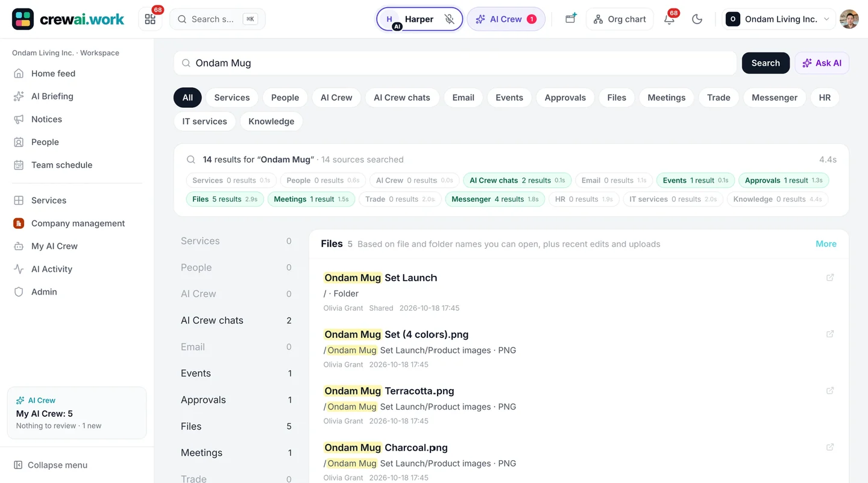Select AI Crew chats in results list
Screen dimensions: 868x483
point(236,320)
